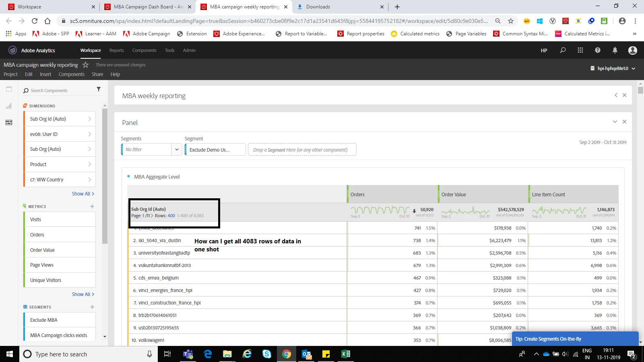Open the Panels icon in left rail
This screenshot has height=362, width=644.
(x=9, y=89)
